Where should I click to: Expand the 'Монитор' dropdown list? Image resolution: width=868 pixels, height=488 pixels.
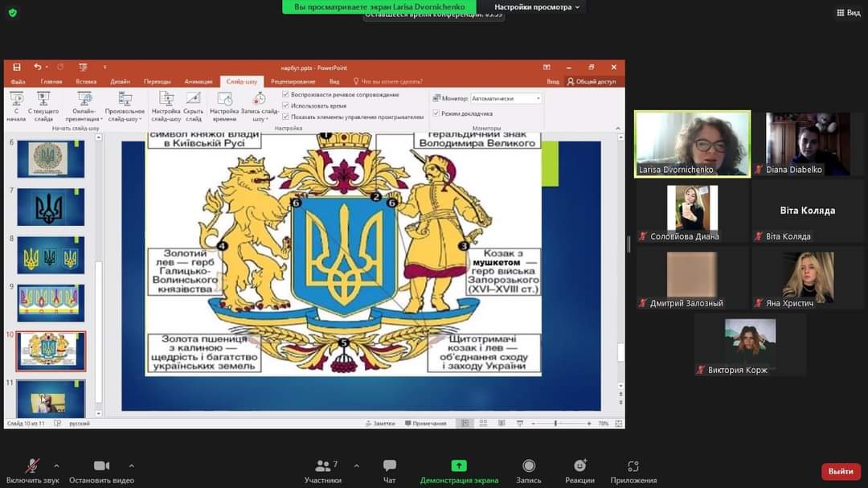point(538,99)
